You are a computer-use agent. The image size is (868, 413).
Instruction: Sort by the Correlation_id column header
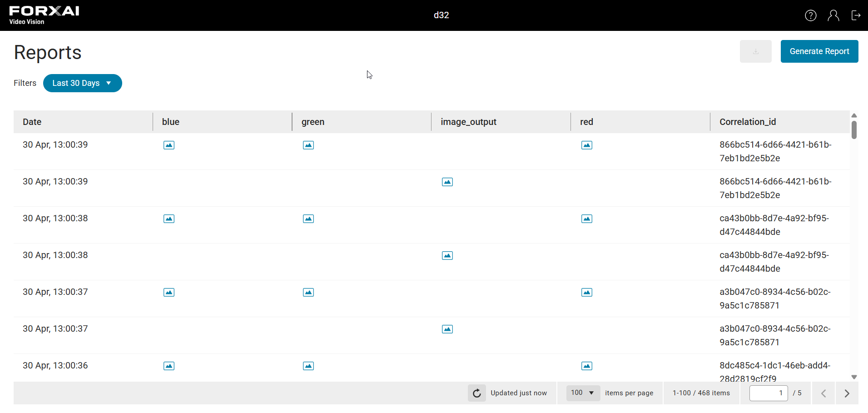coord(780,122)
